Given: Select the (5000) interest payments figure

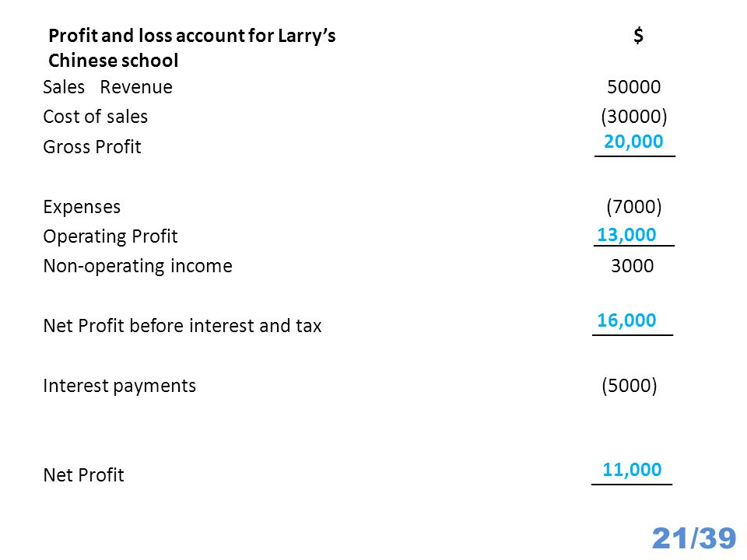Looking at the screenshot, I should pos(630,385).
